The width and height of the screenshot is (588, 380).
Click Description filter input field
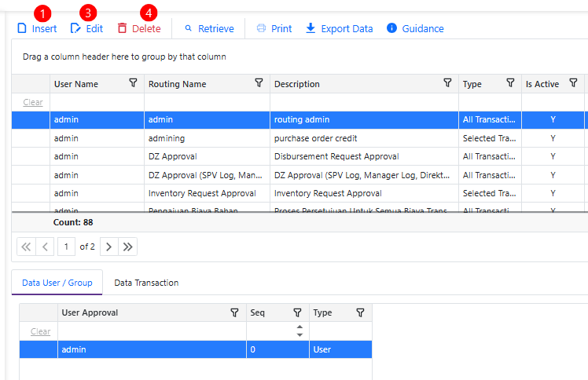[x=365, y=102]
